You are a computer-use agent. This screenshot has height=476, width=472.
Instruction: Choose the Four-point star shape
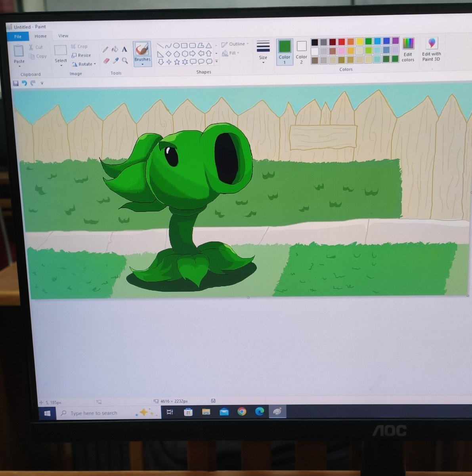point(169,62)
